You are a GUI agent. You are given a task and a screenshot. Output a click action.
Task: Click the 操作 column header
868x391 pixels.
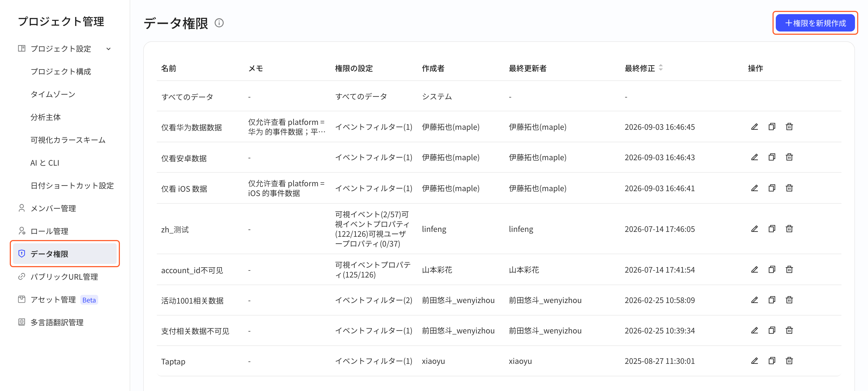tap(755, 68)
